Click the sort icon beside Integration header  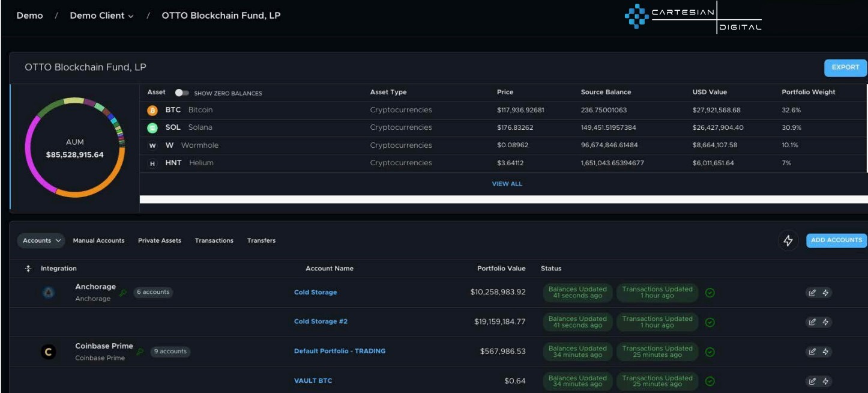point(28,269)
